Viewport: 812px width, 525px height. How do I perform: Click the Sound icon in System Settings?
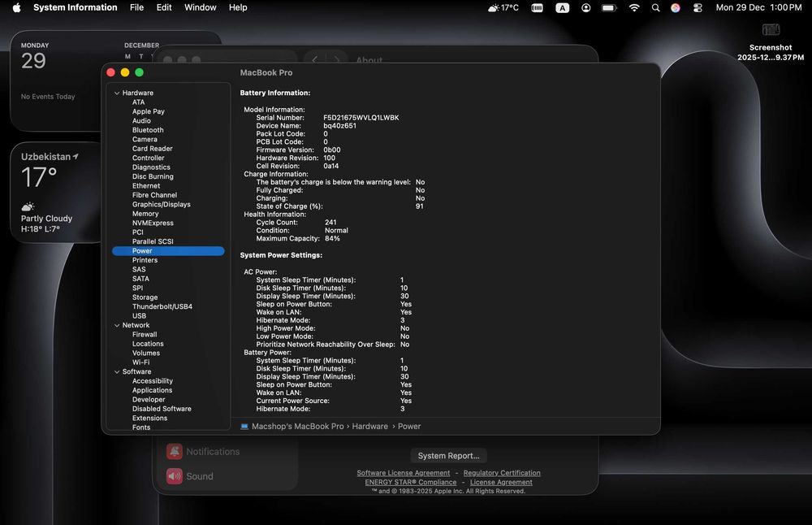175,475
